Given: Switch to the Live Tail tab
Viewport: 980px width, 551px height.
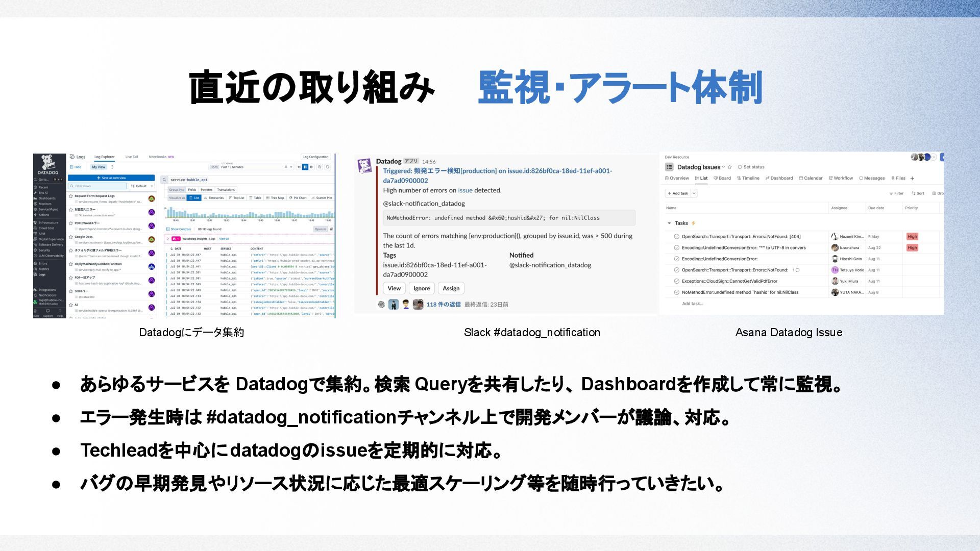Looking at the screenshot, I should [132, 157].
